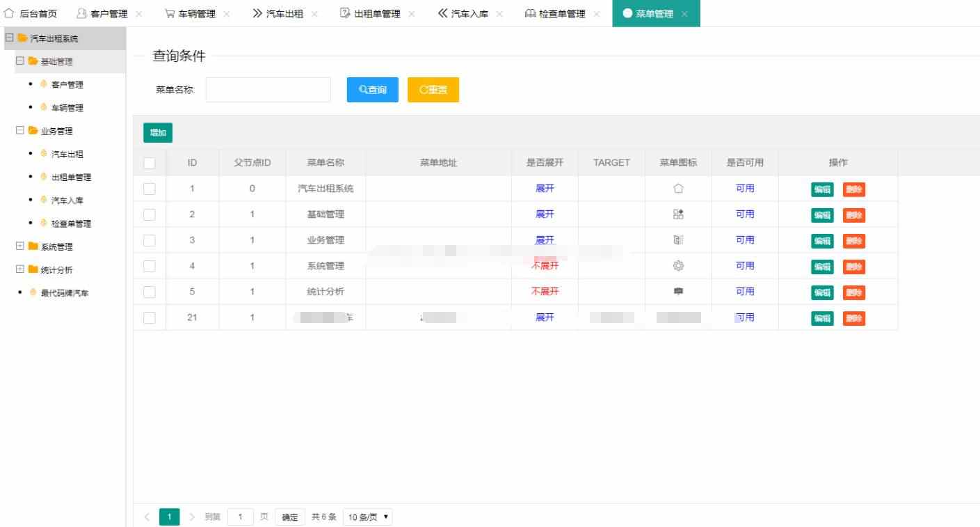The image size is (980, 527).
Task: Collapse the 汽车出租系统 tree root
Action: click(9, 38)
